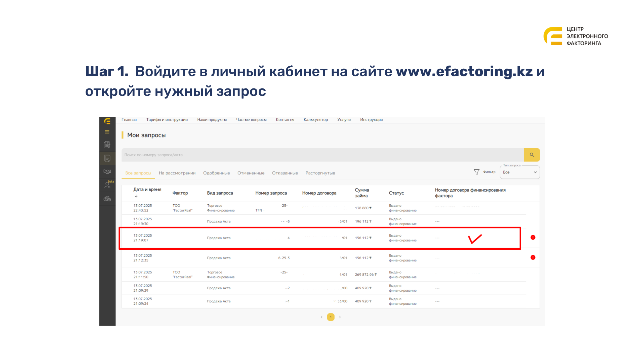Open the My requests list sidebar icon
644x362 pixels.
(107, 158)
